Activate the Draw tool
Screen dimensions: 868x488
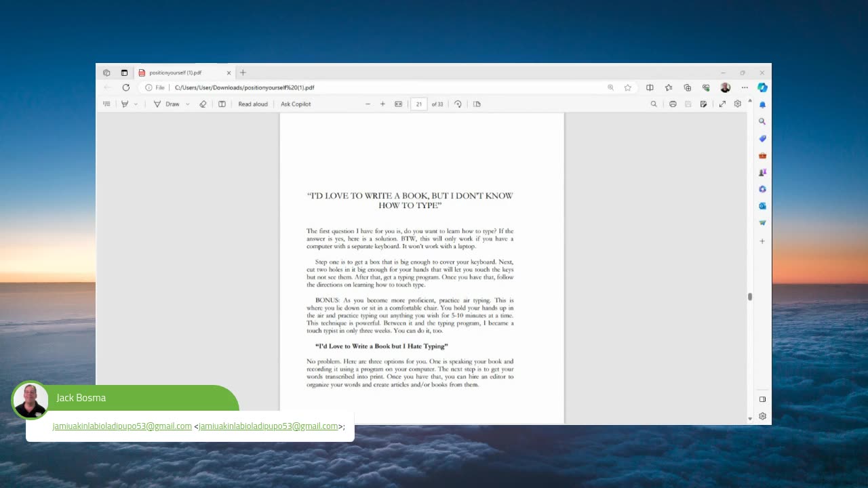point(167,104)
